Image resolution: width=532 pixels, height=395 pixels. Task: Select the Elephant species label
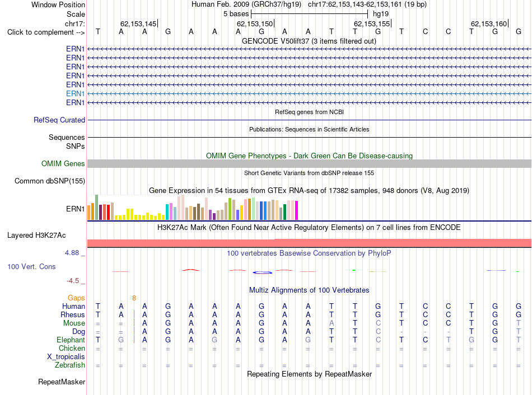(71, 340)
